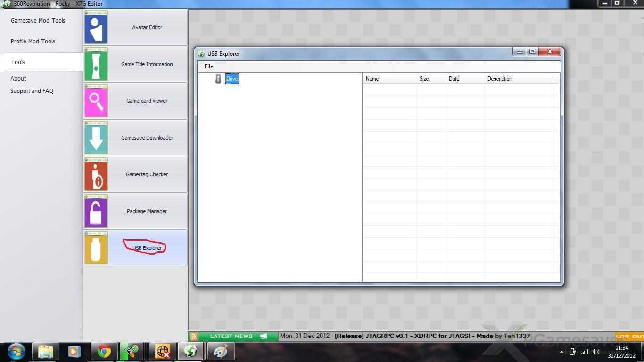Click the Date column header

point(454,79)
